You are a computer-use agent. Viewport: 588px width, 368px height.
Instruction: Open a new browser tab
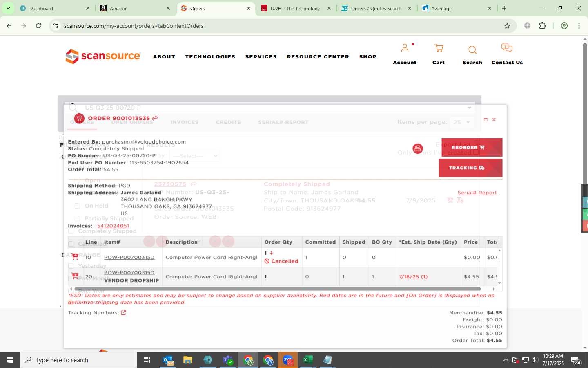pos(504,8)
